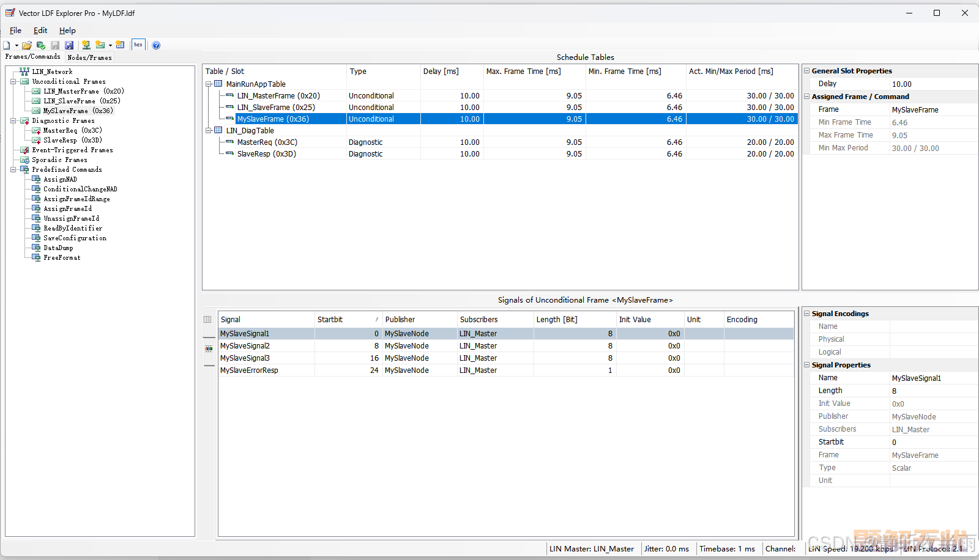Viewport: 979px width, 560px height.
Task: Collapse the Signal Encodings section
Action: tap(806, 314)
